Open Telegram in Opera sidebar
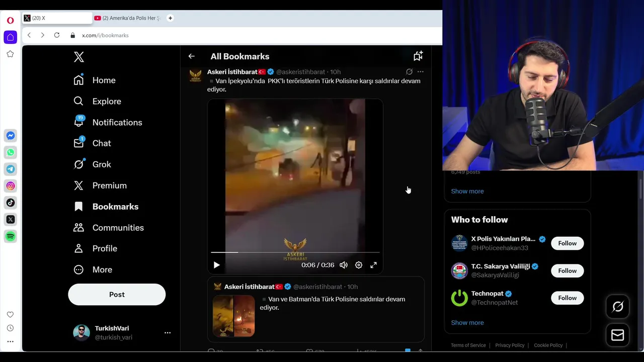Image resolution: width=644 pixels, height=362 pixels. [x=11, y=169]
